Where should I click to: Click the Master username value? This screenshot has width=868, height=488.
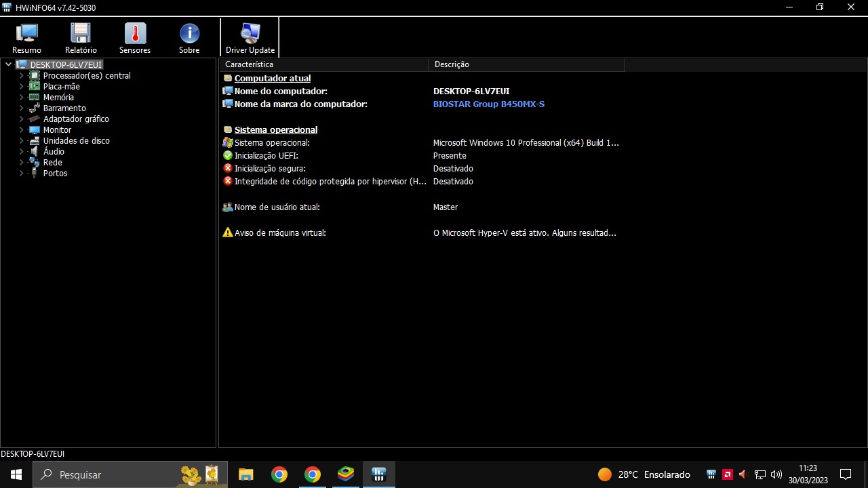click(x=446, y=207)
